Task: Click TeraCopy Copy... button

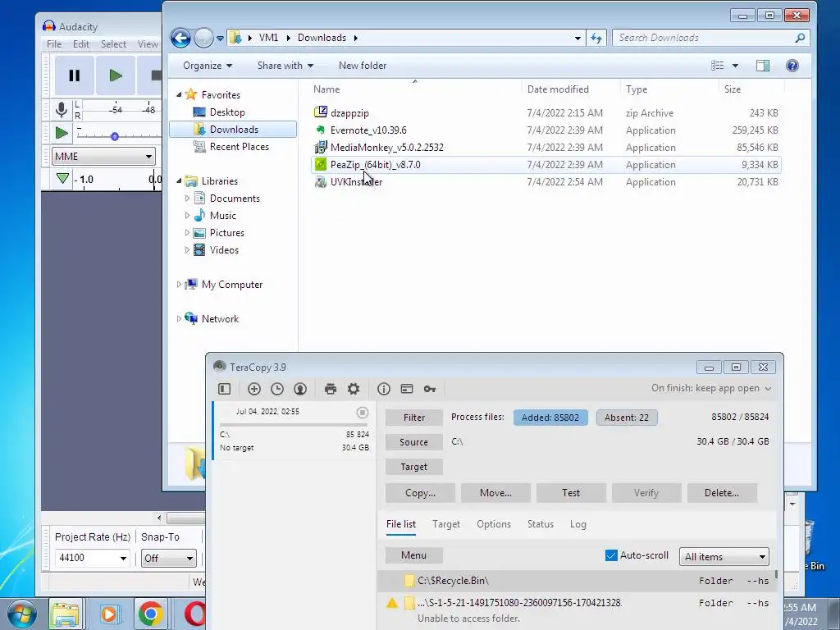Action: point(421,493)
